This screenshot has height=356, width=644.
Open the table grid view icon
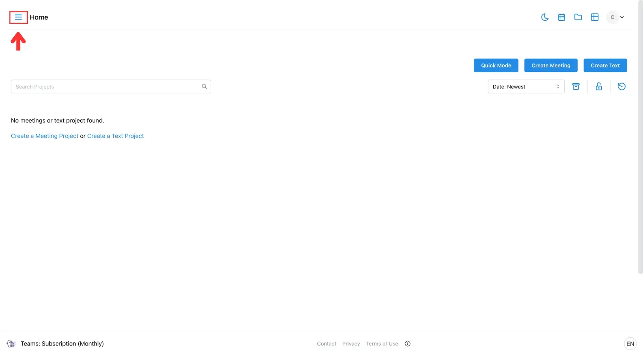point(594,17)
